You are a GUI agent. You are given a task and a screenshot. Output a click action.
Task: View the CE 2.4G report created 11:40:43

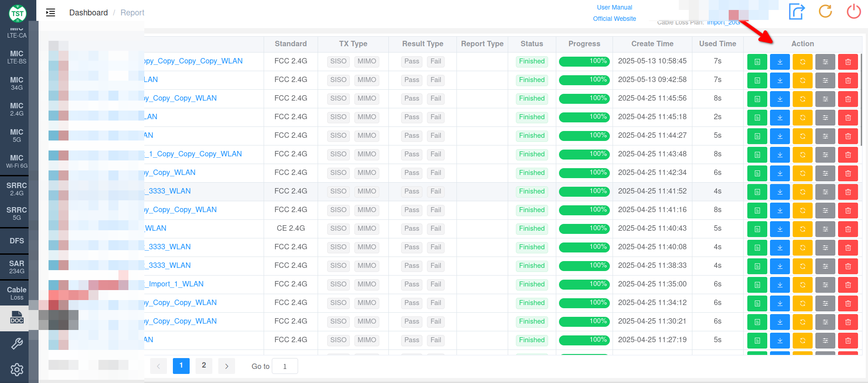[x=757, y=229]
